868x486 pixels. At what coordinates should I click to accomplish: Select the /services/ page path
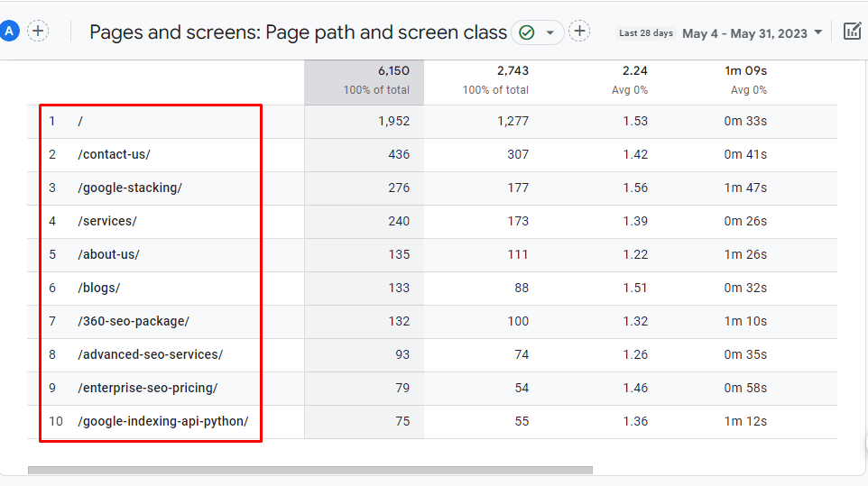107,221
